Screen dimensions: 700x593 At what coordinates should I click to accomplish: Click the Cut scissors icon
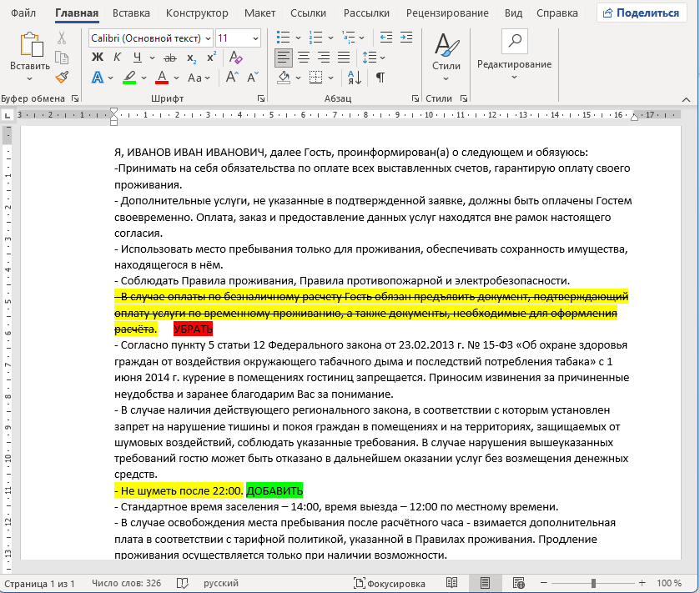pyautogui.click(x=62, y=38)
